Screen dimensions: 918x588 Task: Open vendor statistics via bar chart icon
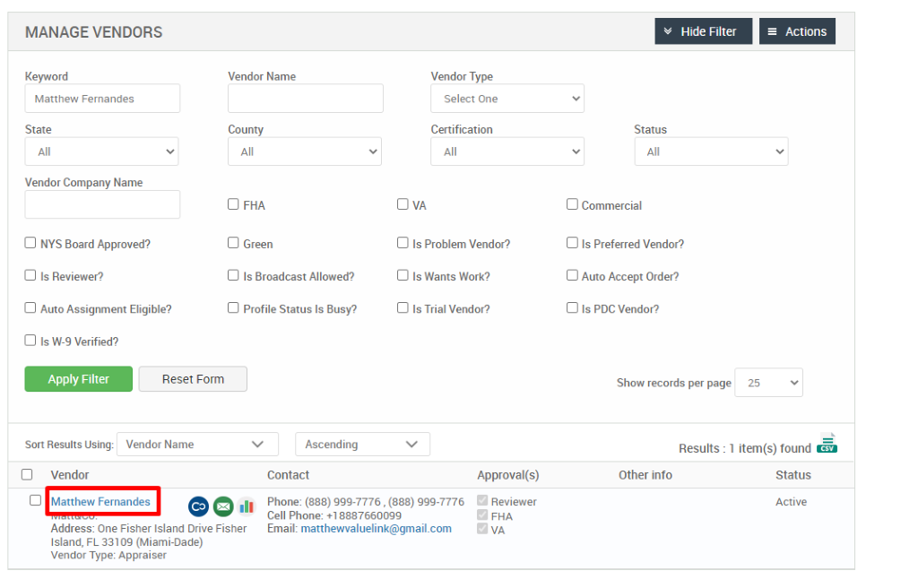pos(247,506)
